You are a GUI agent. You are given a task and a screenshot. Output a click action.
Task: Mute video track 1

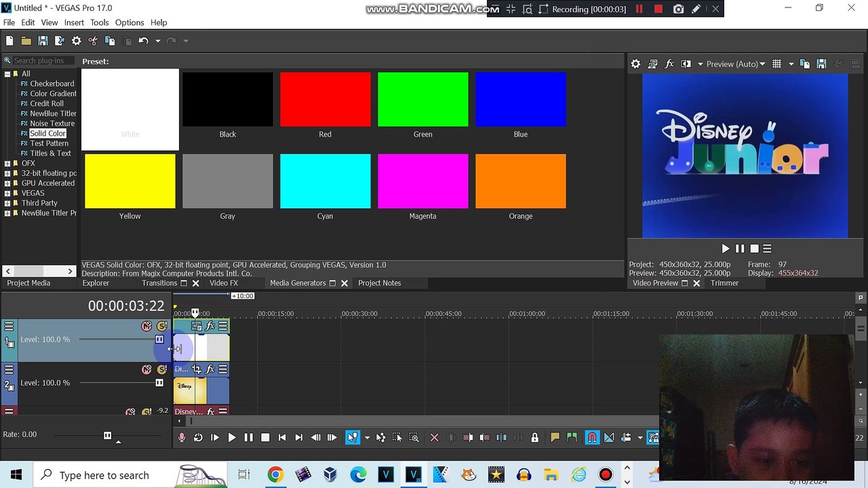click(x=146, y=327)
